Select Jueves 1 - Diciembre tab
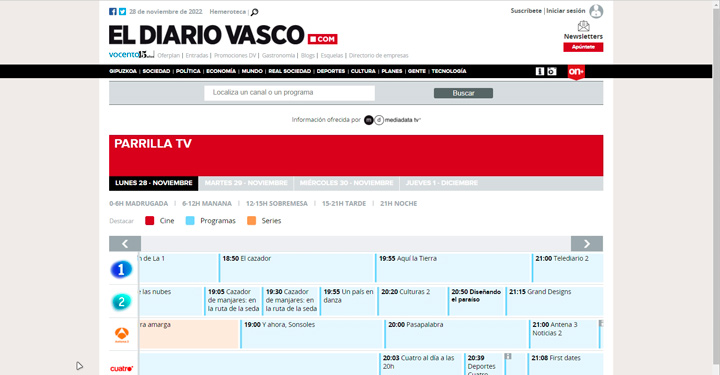The image size is (720, 375). click(x=442, y=183)
